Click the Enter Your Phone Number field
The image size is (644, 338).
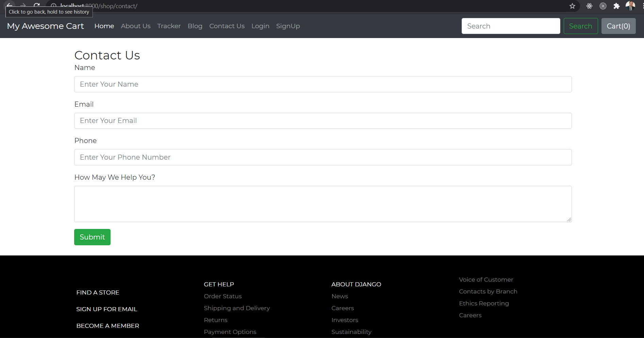pos(323,157)
